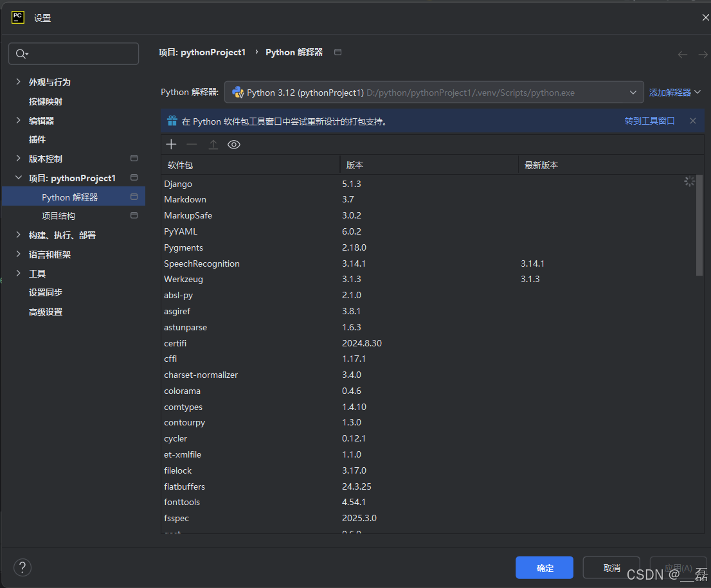Open the Python 解释器 combo box dropdown arrow
Image resolution: width=711 pixels, height=588 pixels.
coord(633,93)
